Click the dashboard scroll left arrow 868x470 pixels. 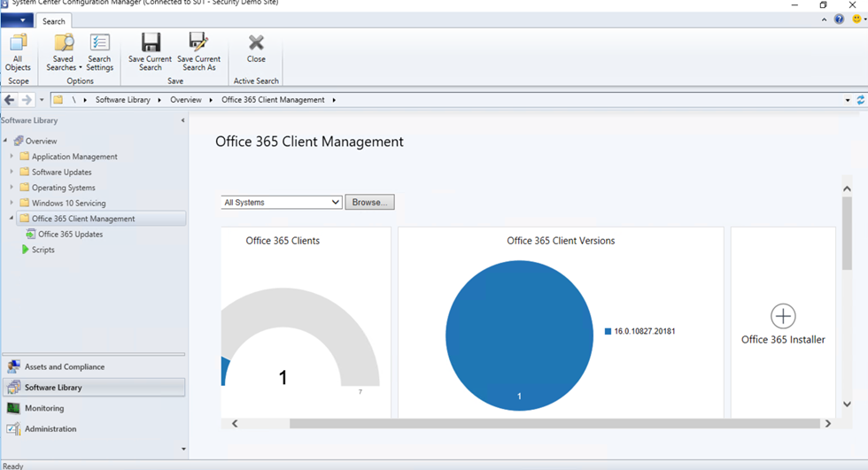[x=235, y=424]
